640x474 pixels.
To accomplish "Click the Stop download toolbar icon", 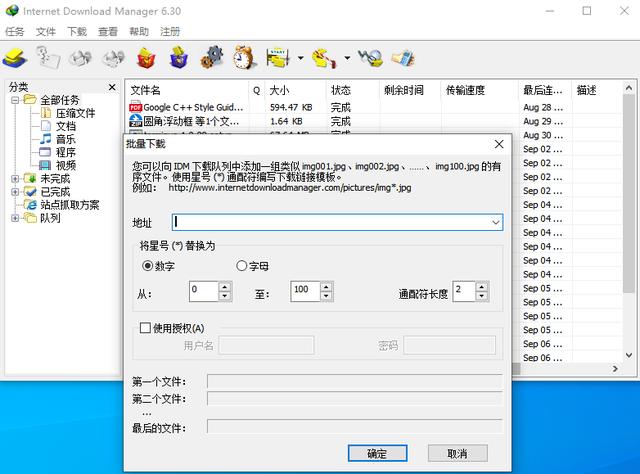I will click(80, 58).
